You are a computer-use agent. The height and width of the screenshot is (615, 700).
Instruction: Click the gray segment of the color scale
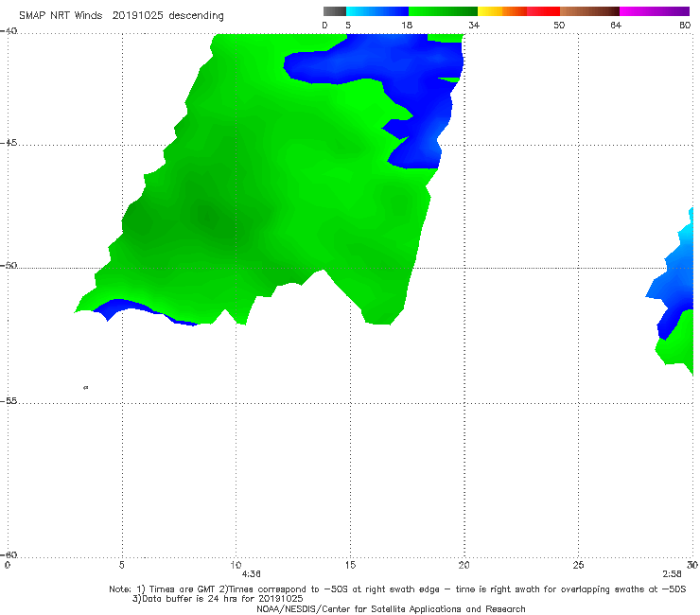point(334,11)
